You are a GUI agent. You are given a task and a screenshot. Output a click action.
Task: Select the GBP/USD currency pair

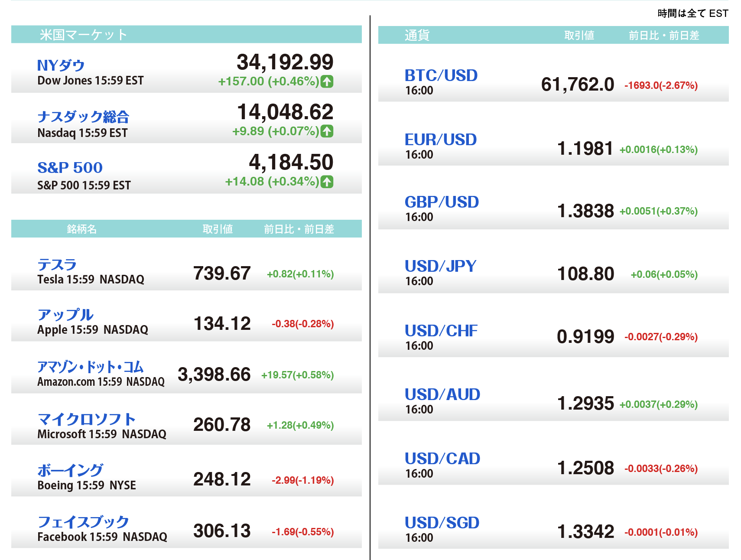441,202
